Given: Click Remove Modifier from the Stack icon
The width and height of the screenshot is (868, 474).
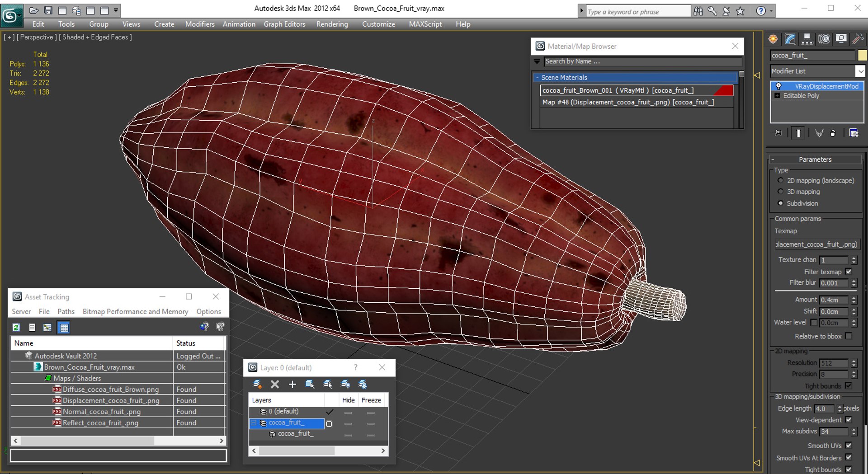Looking at the screenshot, I should coord(833,133).
